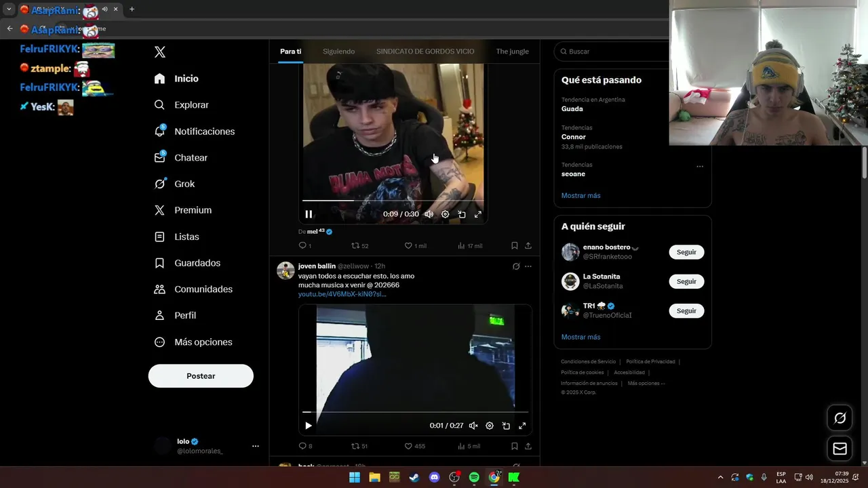The image size is (868, 488).
Task: Click Grok icon on joven ballin's post
Action: point(516,266)
